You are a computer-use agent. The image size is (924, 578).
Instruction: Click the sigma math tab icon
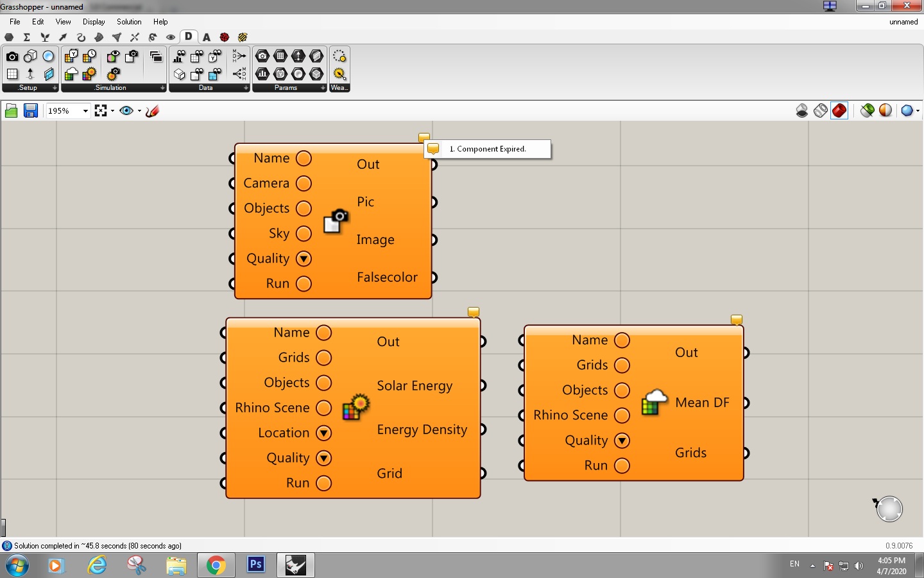[x=27, y=37]
